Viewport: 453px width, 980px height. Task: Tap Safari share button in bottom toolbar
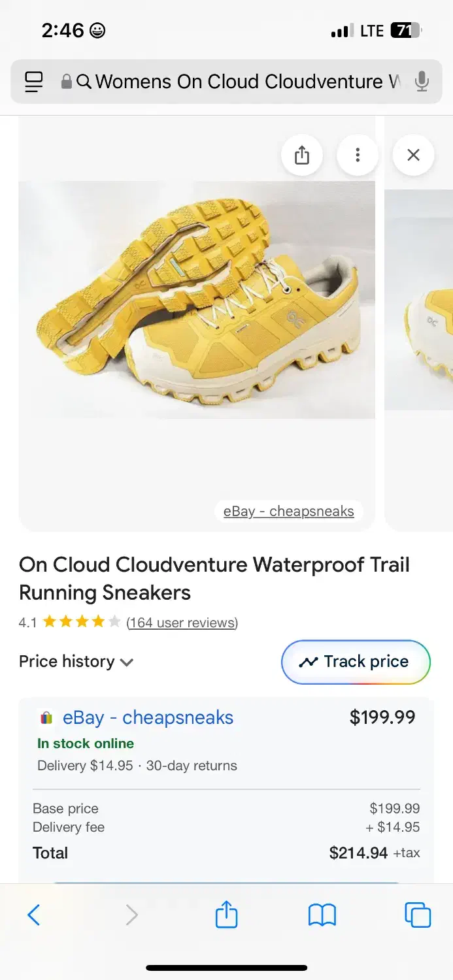coord(226,915)
